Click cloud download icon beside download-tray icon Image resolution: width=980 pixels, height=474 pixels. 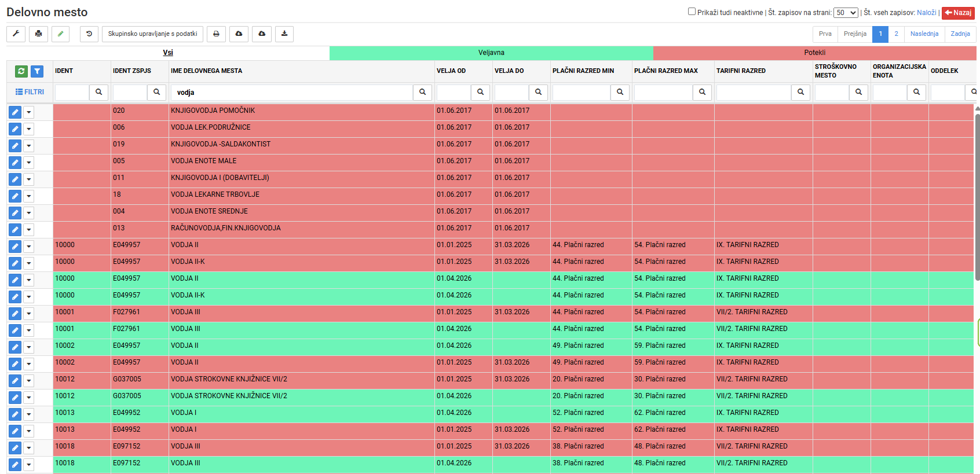tap(262, 34)
